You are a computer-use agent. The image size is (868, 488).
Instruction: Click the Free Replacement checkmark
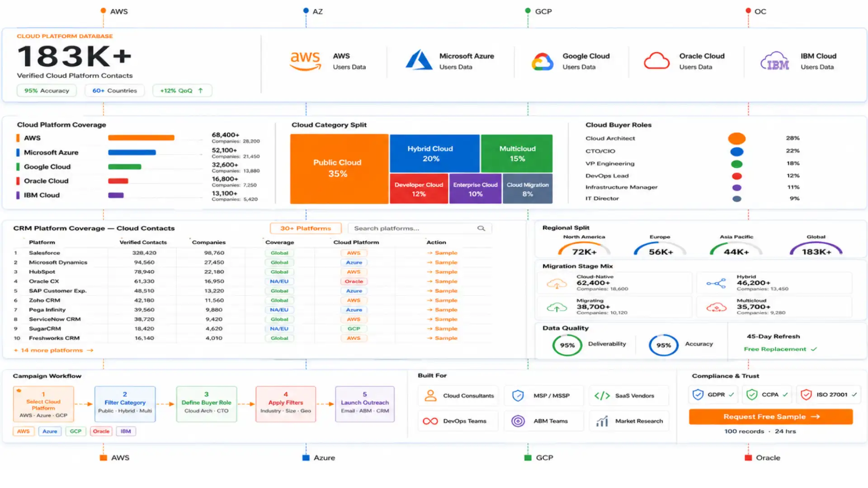coord(814,349)
